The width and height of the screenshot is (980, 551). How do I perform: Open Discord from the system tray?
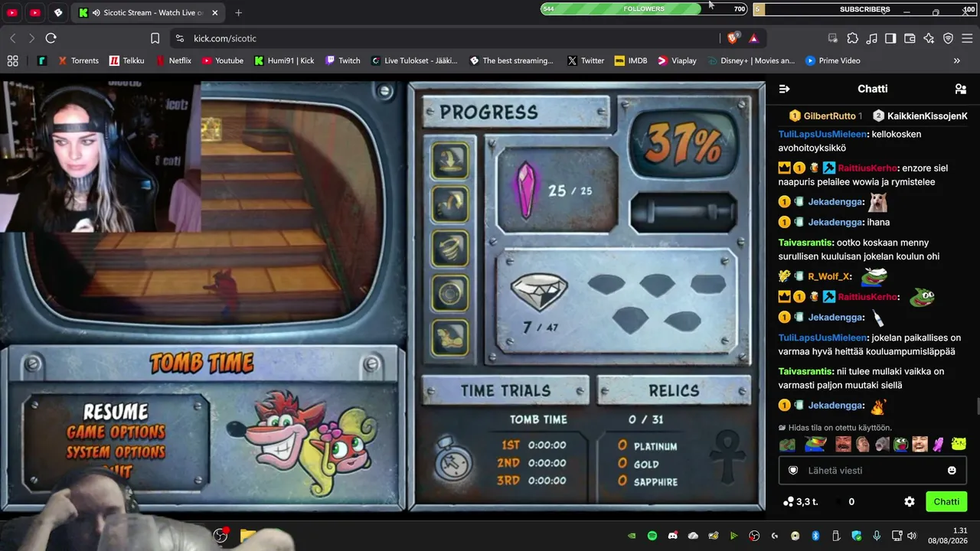point(673,536)
